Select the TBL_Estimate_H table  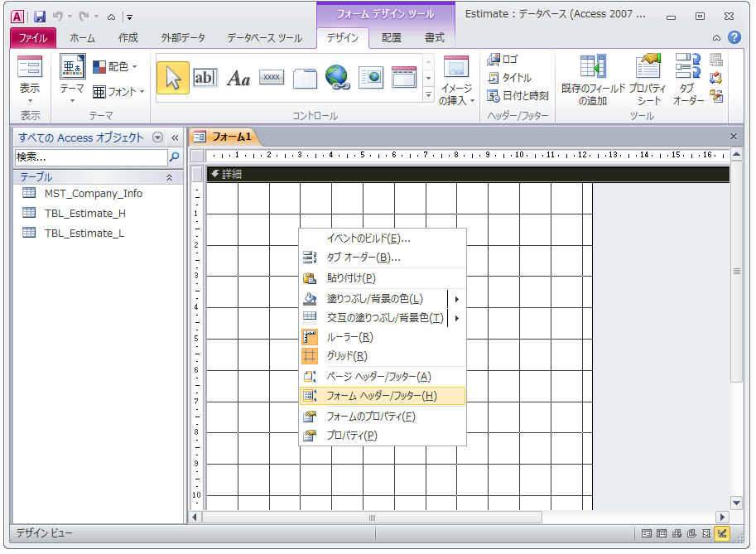pyautogui.click(x=84, y=213)
